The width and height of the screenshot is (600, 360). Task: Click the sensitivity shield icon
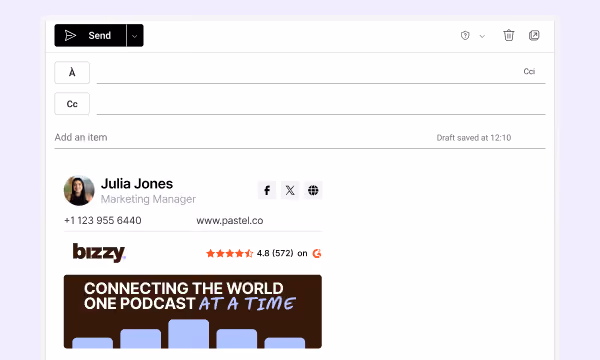[465, 36]
